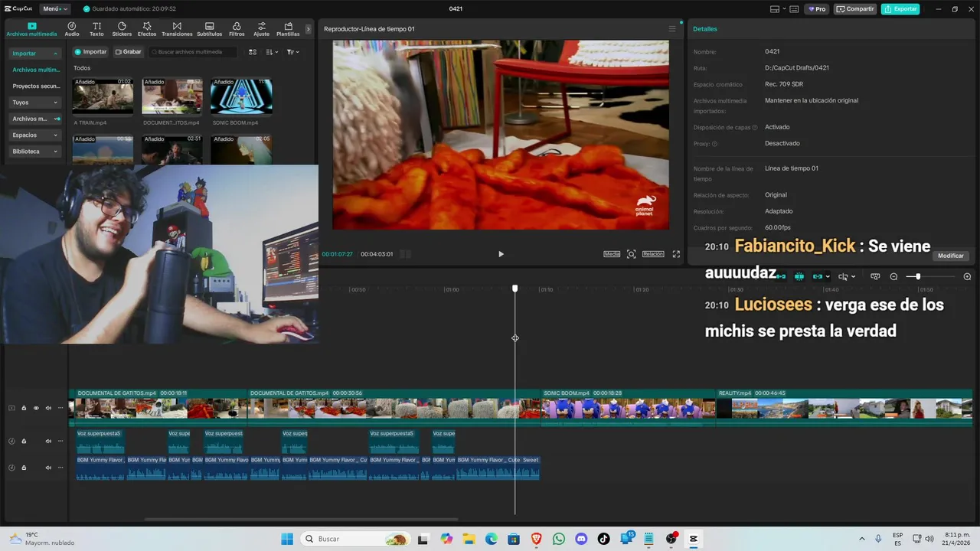
Task: Switch media grid view layout
Action: click(253, 52)
